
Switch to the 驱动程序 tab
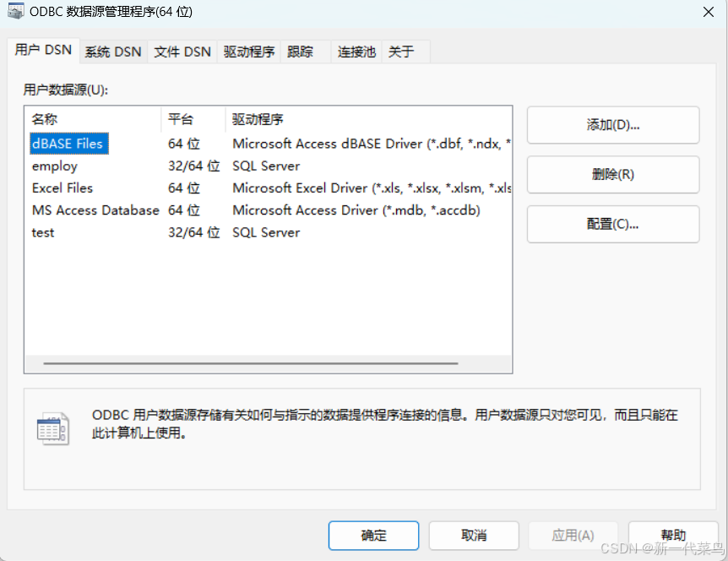249,51
